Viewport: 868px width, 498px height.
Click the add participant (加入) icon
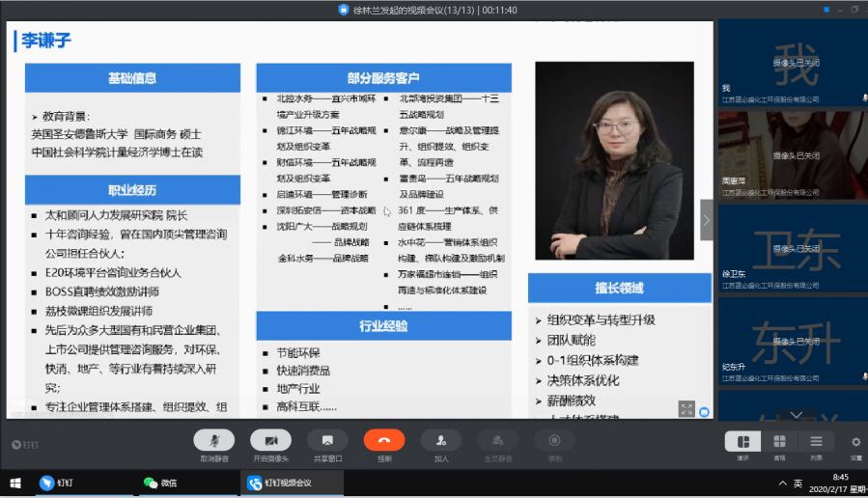click(x=441, y=441)
